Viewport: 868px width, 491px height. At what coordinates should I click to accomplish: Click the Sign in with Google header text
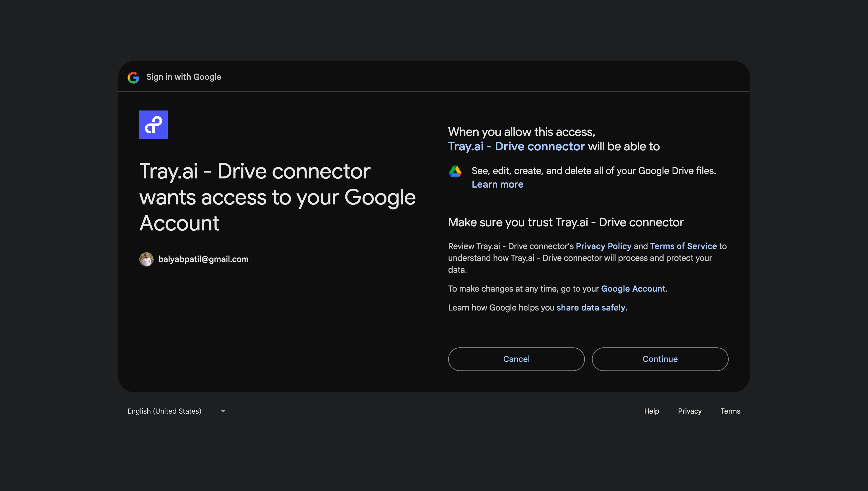click(x=184, y=77)
